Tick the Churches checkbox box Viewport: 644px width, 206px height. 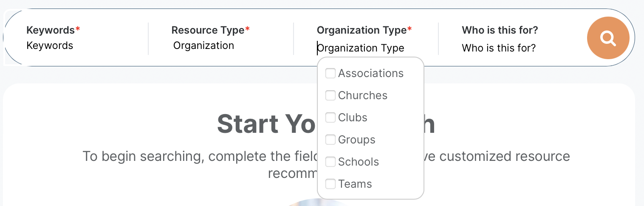[330, 95]
